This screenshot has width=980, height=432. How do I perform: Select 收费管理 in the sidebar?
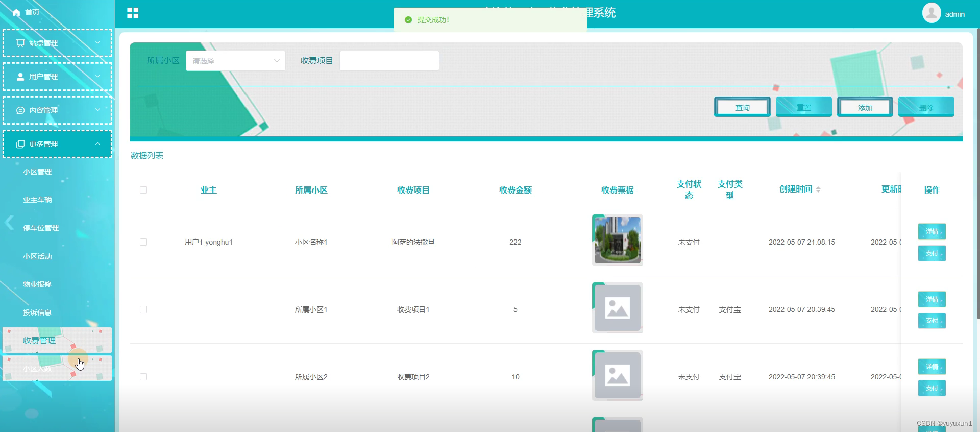pyautogui.click(x=57, y=340)
